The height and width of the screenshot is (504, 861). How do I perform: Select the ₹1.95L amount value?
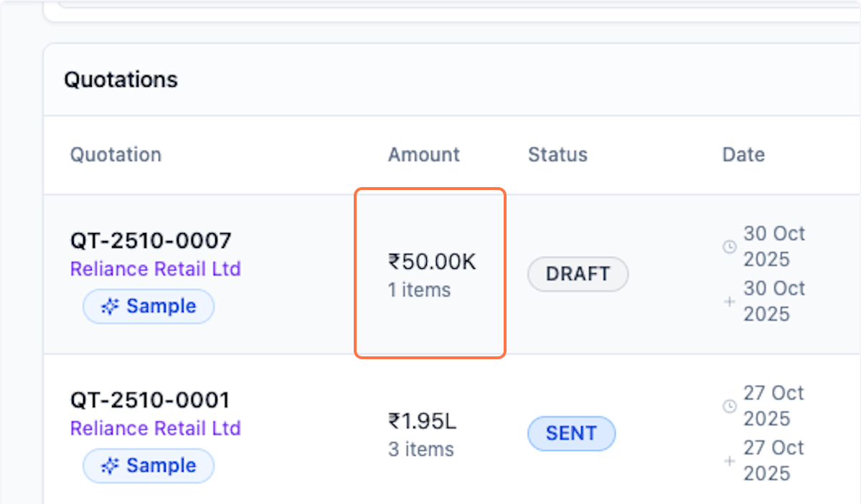422,421
